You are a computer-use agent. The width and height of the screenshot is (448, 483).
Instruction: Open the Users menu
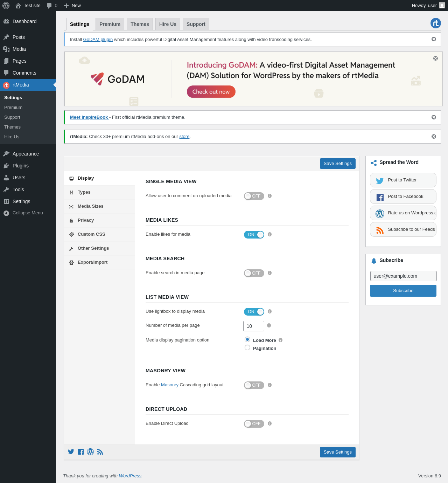[28, 178]
